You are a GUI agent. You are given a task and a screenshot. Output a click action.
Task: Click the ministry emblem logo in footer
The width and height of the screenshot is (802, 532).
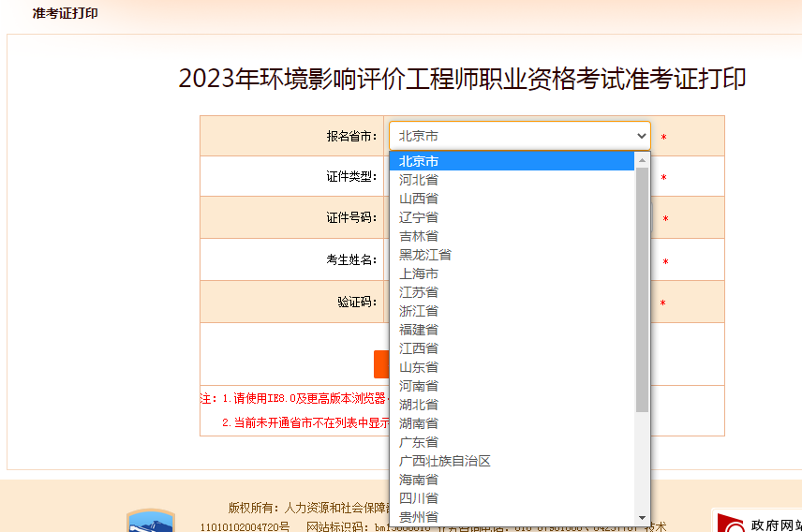point(151,520)
